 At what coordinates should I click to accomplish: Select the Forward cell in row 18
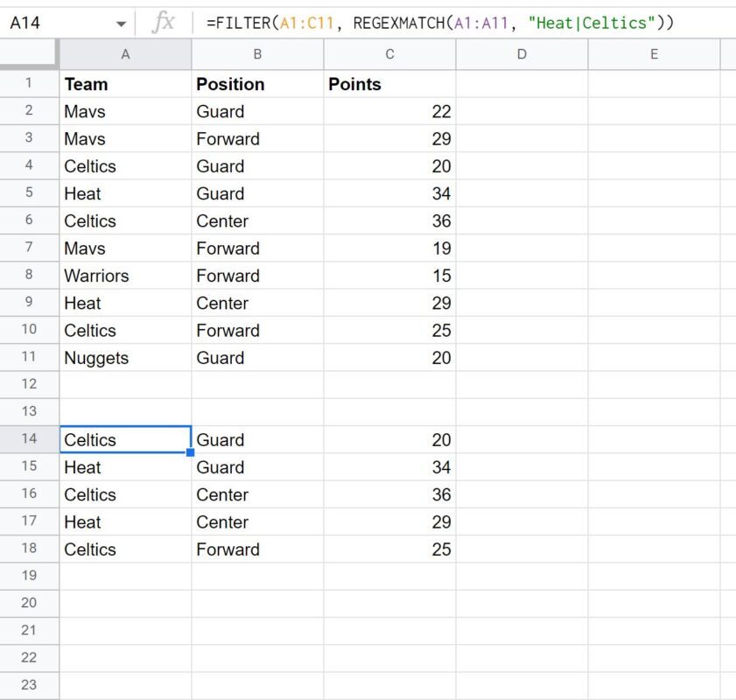[x=257, y=549]
